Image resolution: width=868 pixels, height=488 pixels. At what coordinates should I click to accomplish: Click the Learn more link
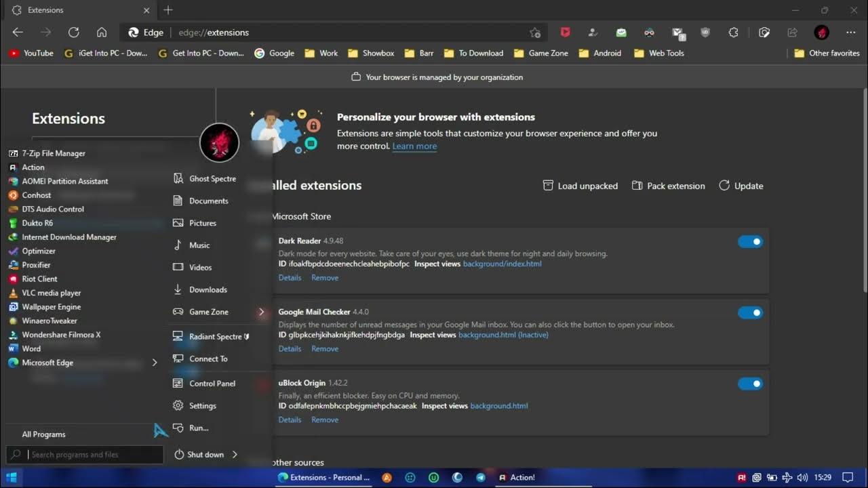click(x=414, y=146)
